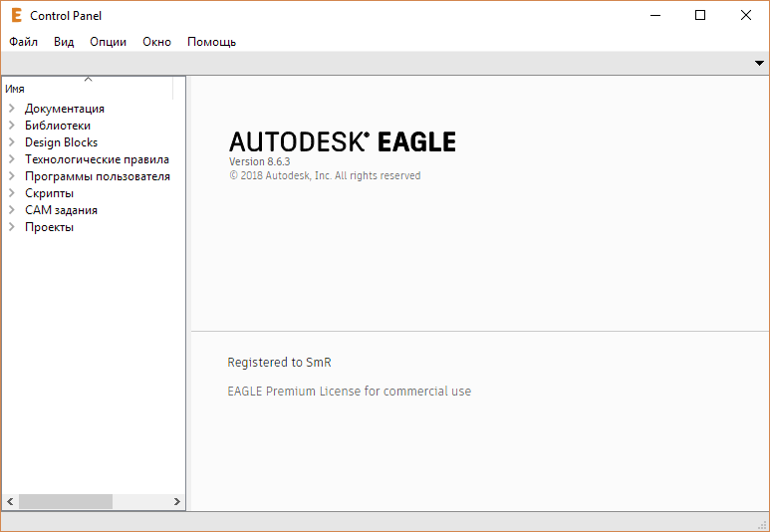Click the '© 2018 Autodesk, Inc.' copyright line
The image size is (770, 532).
pyautogui.click(x=325, y=176)
